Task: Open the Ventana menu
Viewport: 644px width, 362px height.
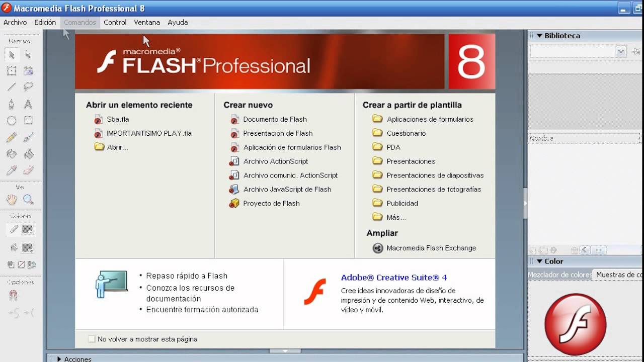Action: (x=147, y=22)
